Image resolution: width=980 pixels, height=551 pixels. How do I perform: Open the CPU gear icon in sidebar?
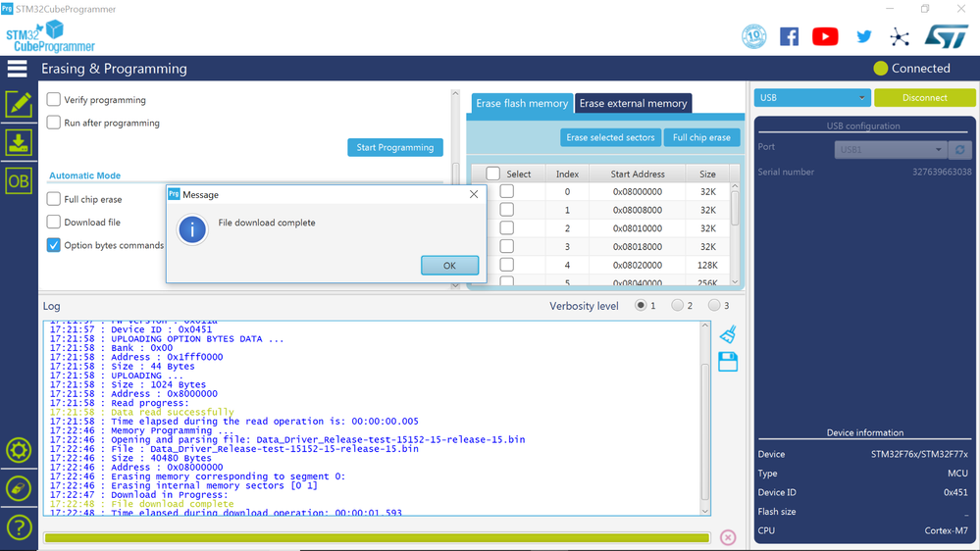19,450
